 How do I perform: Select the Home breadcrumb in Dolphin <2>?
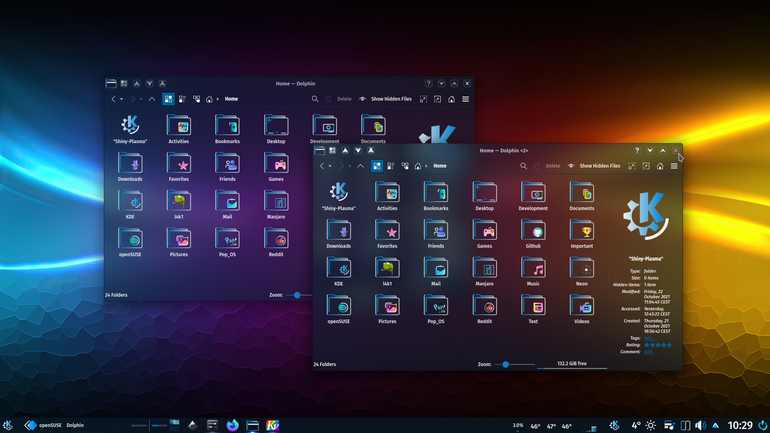tap(440, 166)
